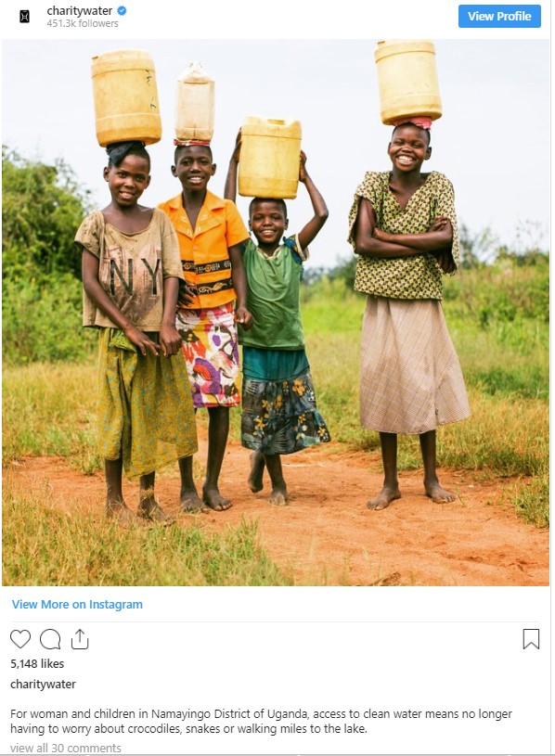The image size is (555, 756).
Task: Click the 451.3k followers text
Action: point(83,23)
